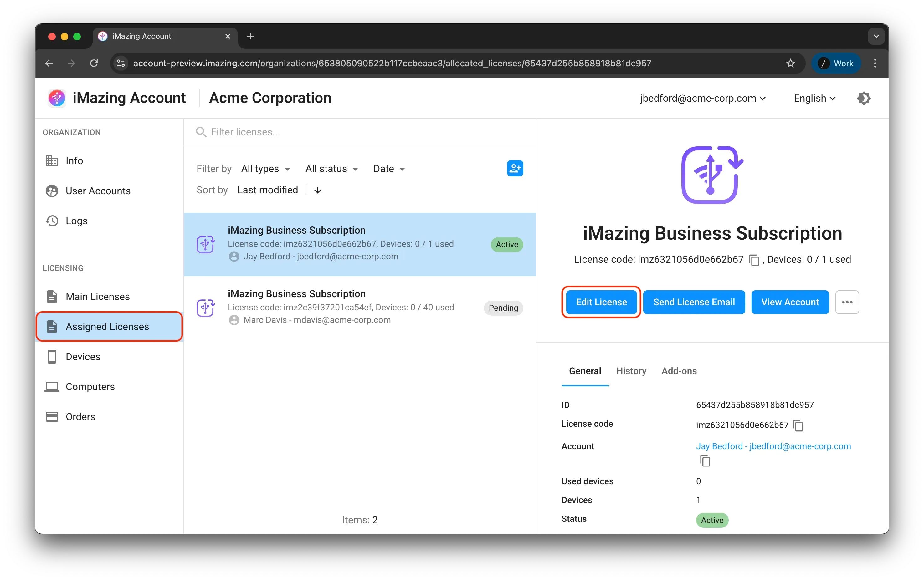Expand the All status filter dropdown
924x580 pixels.
coord(331,169)
